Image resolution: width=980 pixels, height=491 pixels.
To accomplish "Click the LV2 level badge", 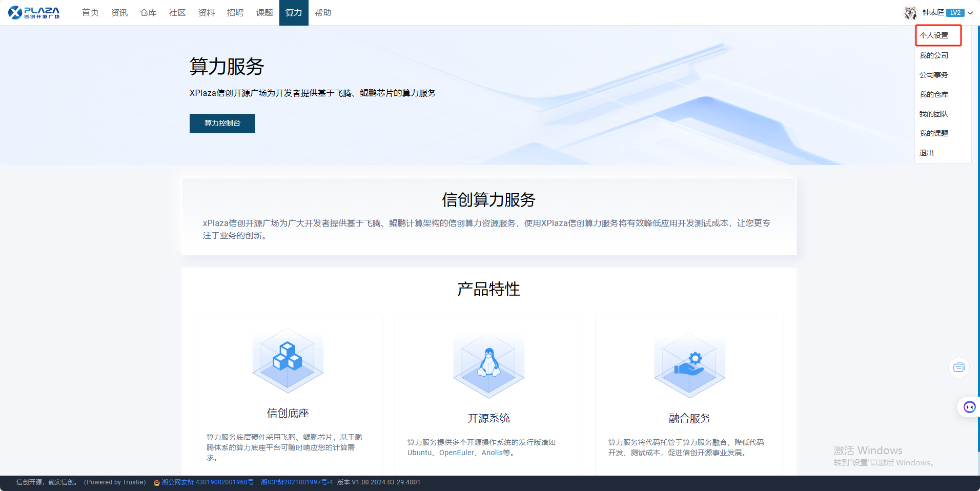I will coord(955,13).
